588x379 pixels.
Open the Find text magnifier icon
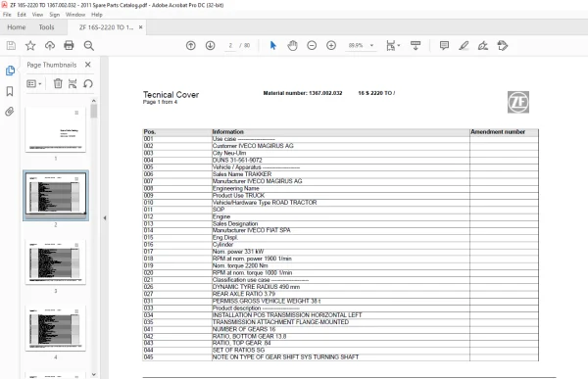89,46
